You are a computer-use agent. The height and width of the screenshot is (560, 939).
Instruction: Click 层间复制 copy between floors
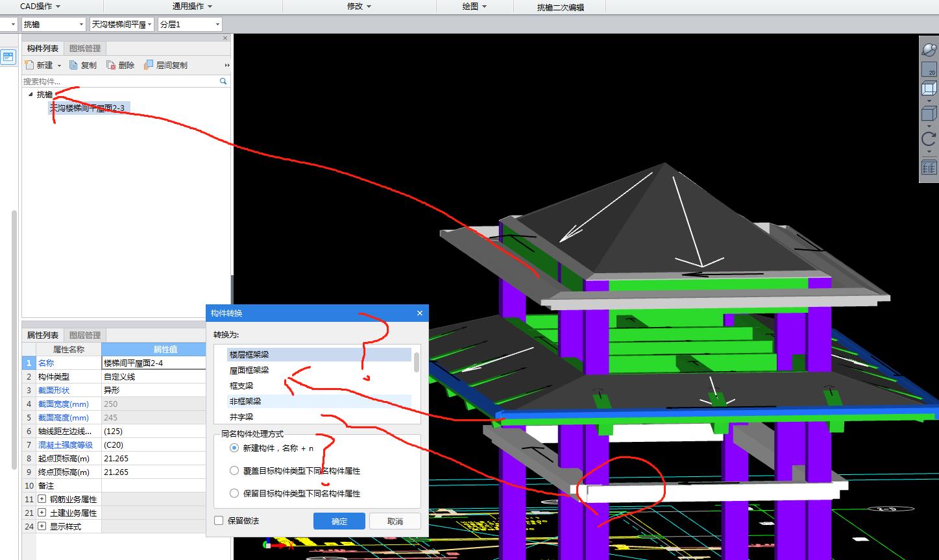165,65
